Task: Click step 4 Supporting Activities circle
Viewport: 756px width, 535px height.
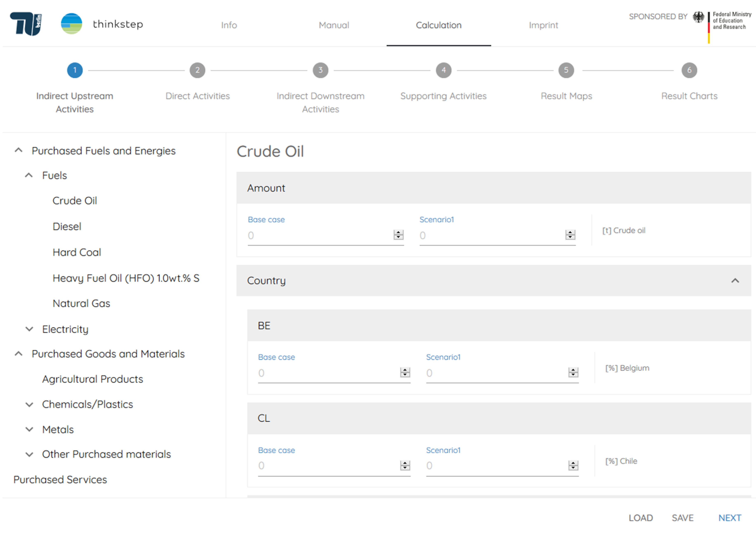Action: point(443,70)
